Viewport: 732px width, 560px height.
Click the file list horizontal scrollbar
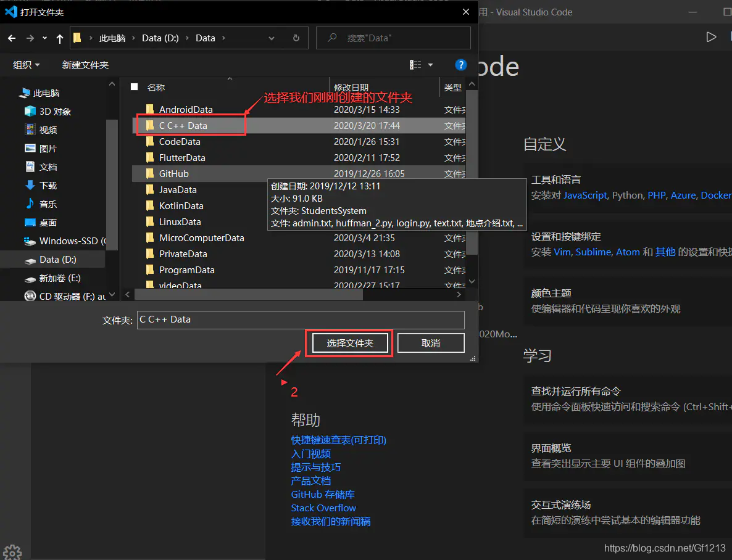pyautogui.click(x=248, y=294)
